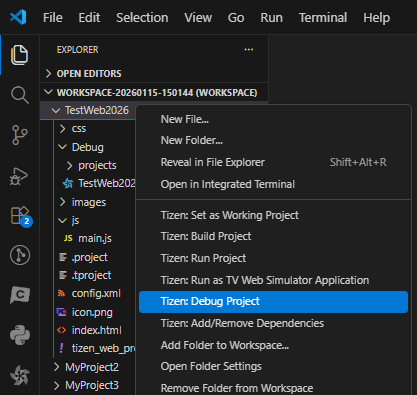Open the Search view in activity bar
The width and height of the screenshot is (417, 395).
point(20,95)
